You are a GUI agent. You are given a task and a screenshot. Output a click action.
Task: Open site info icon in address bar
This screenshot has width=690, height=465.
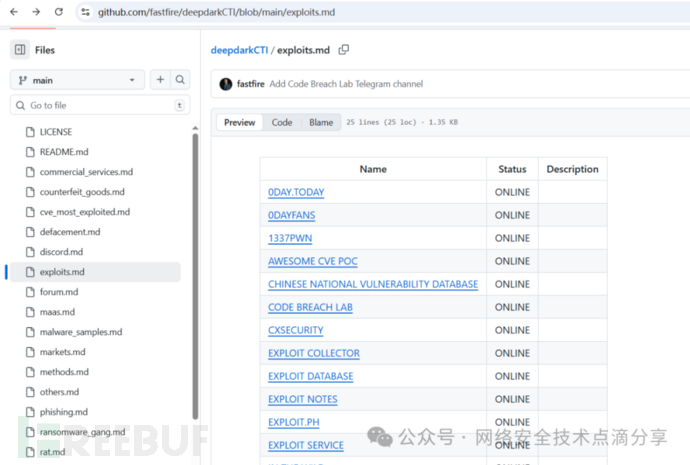[85, 12]
